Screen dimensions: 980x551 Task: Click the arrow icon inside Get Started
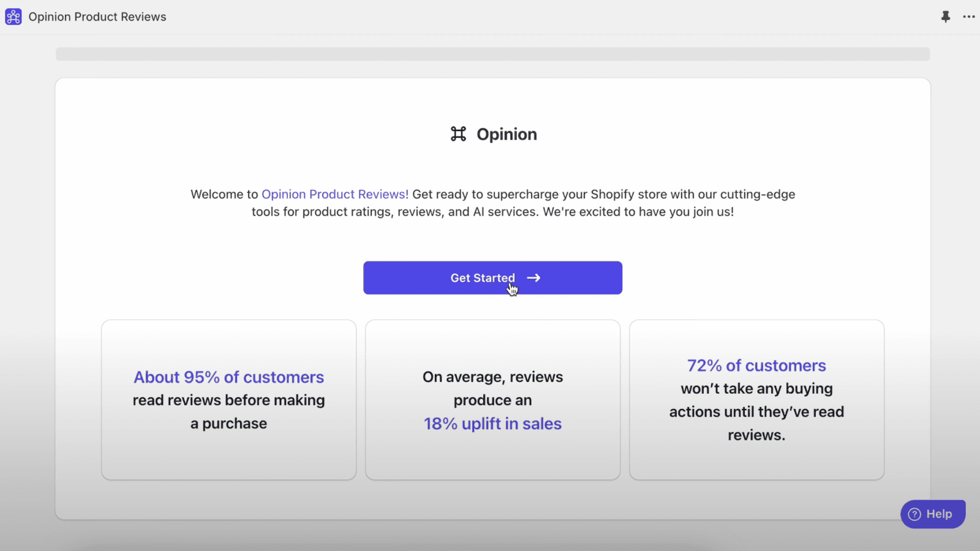tap(533, 278)
